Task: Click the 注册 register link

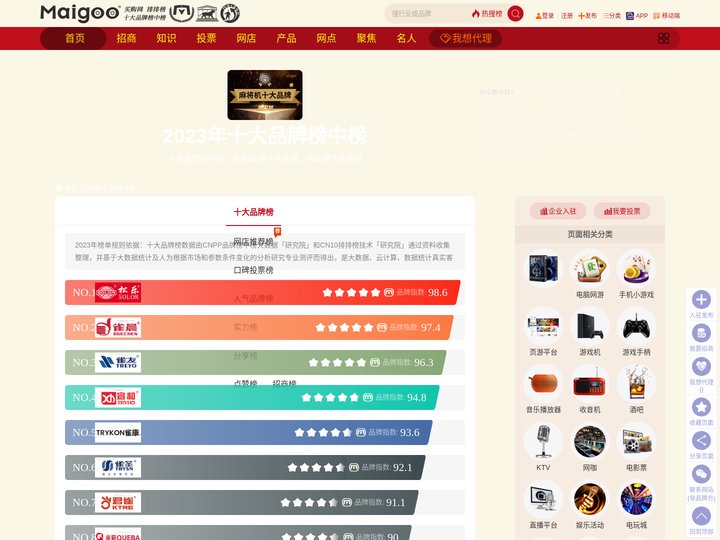Action: pos(567,16)
